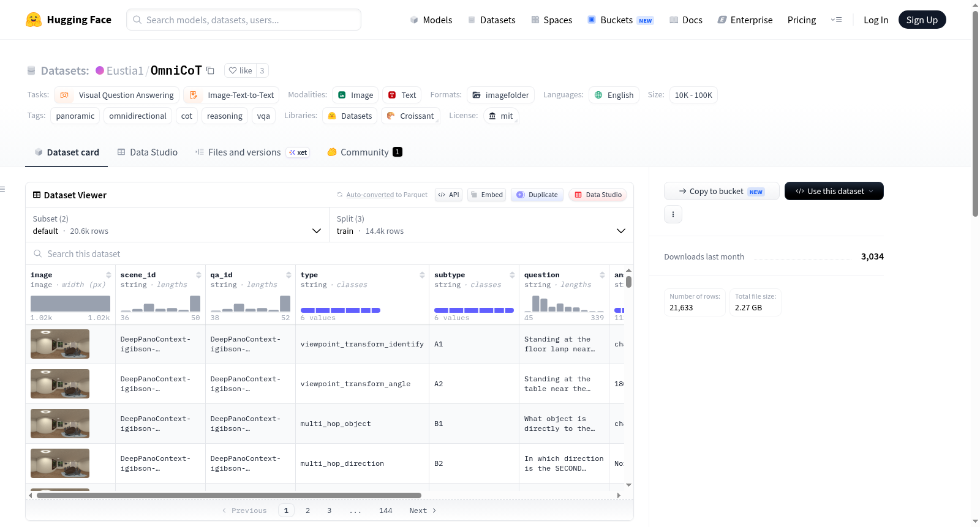Click the panoramic tag
Screen dimensions: 980x527
coord(75,116)
